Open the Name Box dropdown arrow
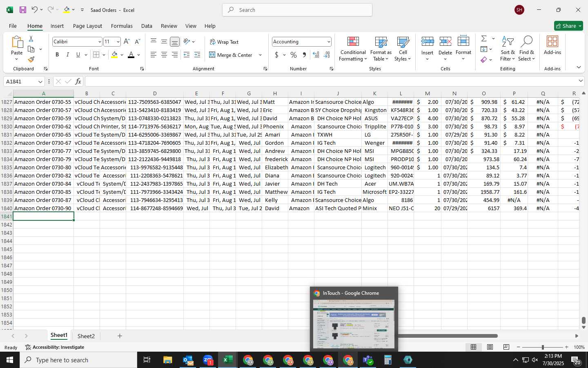The width and height of the screenshot is (588, 368). pyautogui.click(x=40, y=81)
